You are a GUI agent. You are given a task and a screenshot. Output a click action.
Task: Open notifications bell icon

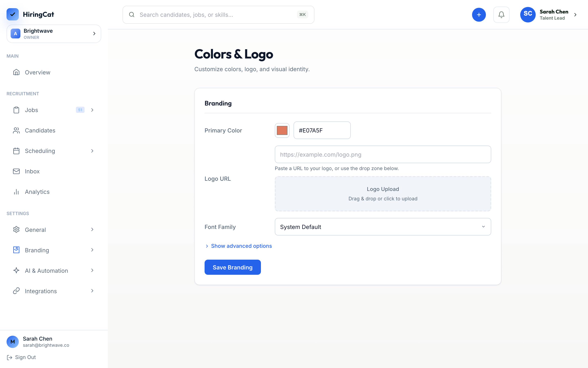pos(501,15)
